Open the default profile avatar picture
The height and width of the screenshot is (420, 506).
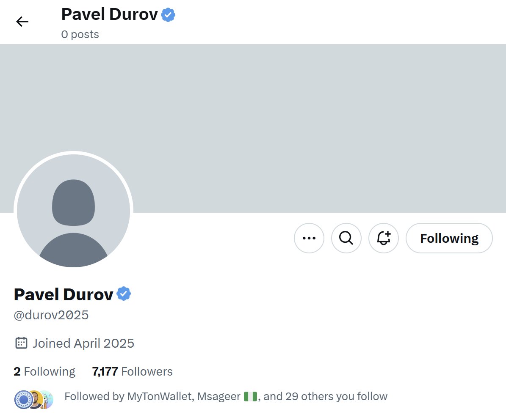click(x=74, y=211)
